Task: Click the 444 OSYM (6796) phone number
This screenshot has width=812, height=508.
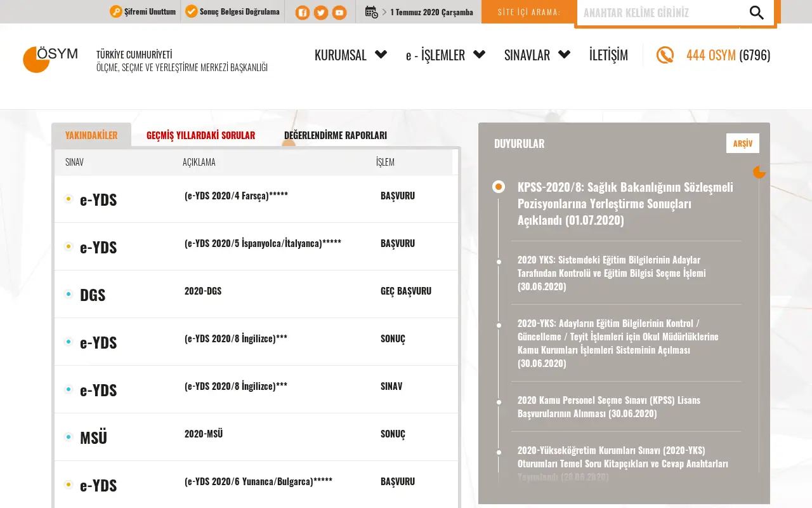Action: 728,55
